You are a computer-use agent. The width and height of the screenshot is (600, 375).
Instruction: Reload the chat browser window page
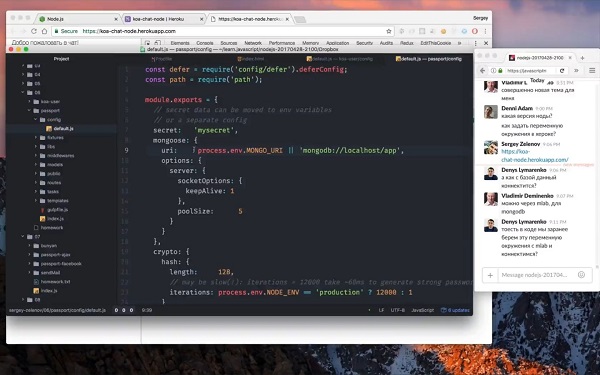562,70
